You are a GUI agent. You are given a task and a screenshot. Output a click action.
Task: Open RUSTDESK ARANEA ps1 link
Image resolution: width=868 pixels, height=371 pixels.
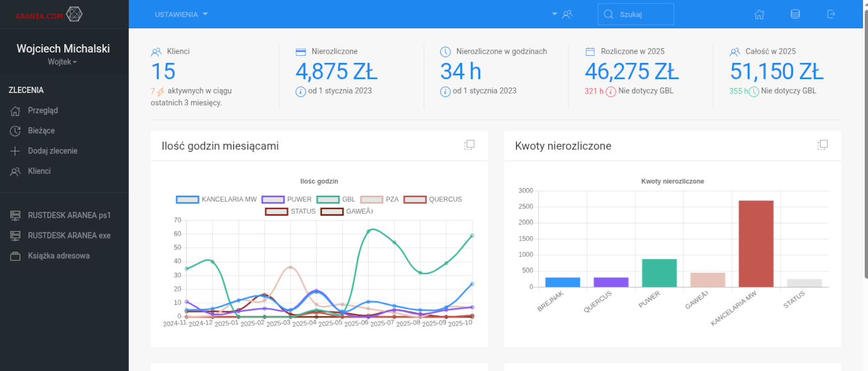click(x=69, y=215)
